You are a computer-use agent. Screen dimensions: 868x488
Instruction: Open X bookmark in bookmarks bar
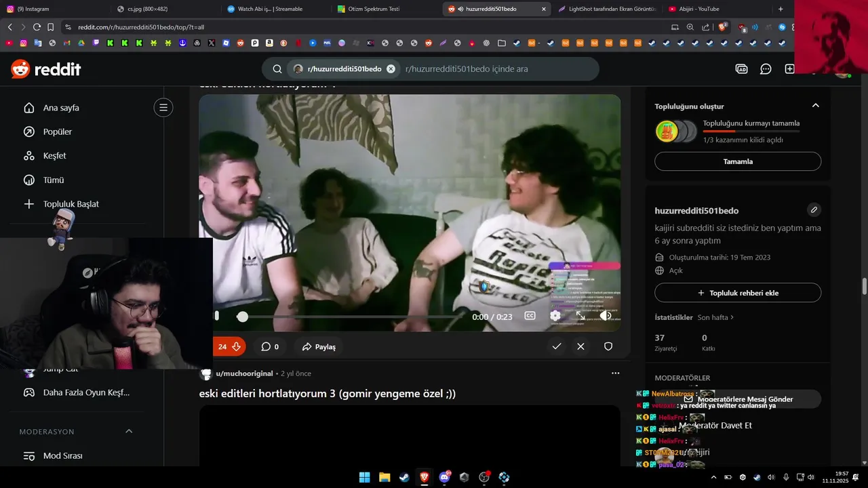[x=212, y=43]
